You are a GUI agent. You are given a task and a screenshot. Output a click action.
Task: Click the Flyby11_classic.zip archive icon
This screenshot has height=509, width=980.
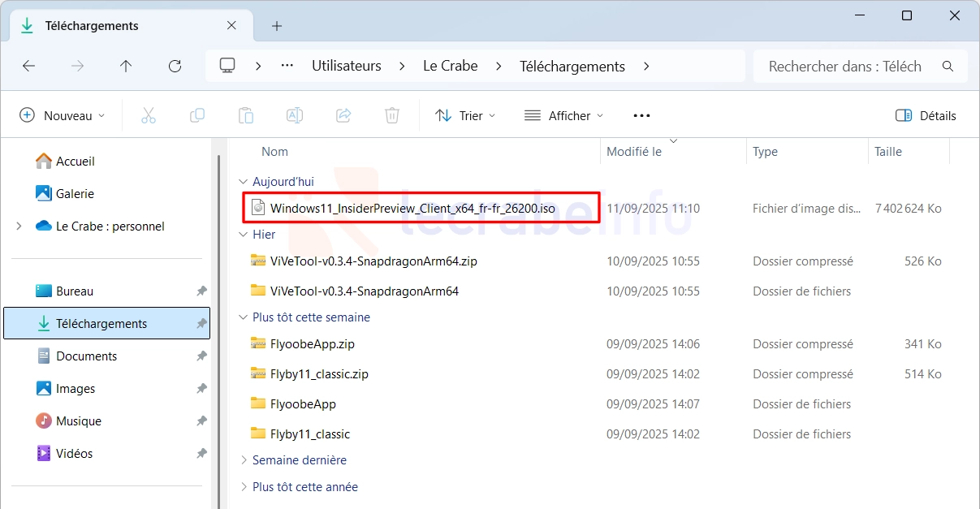pos(258,373)
